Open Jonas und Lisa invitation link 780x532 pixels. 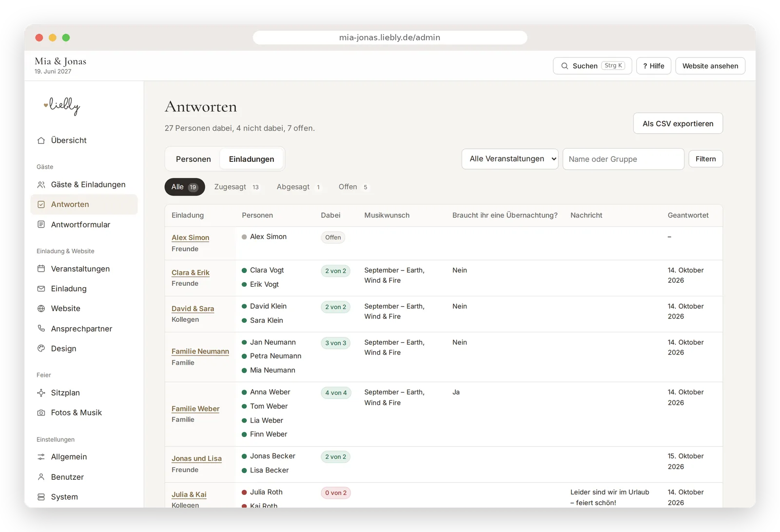pos(196,458)
